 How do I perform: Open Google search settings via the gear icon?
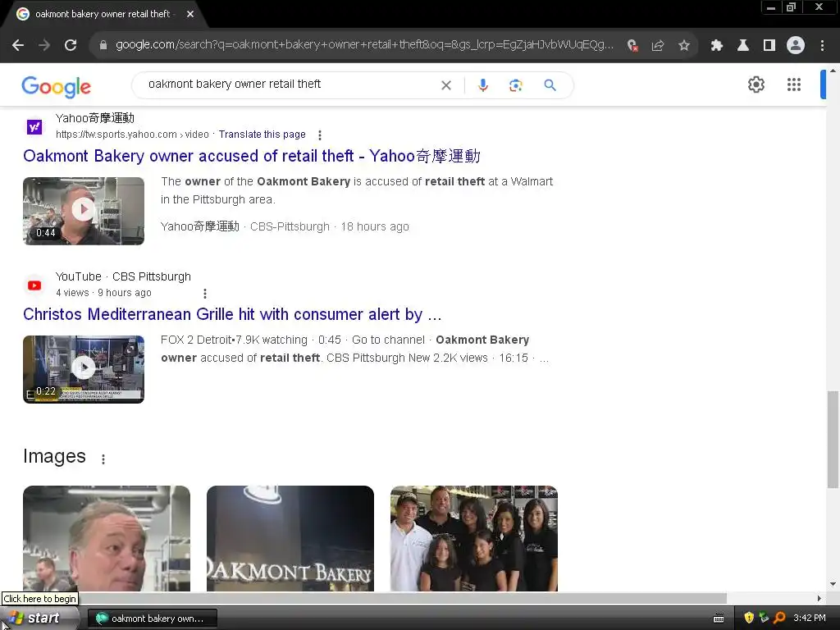pyautogui.click(x=756, y=84)
